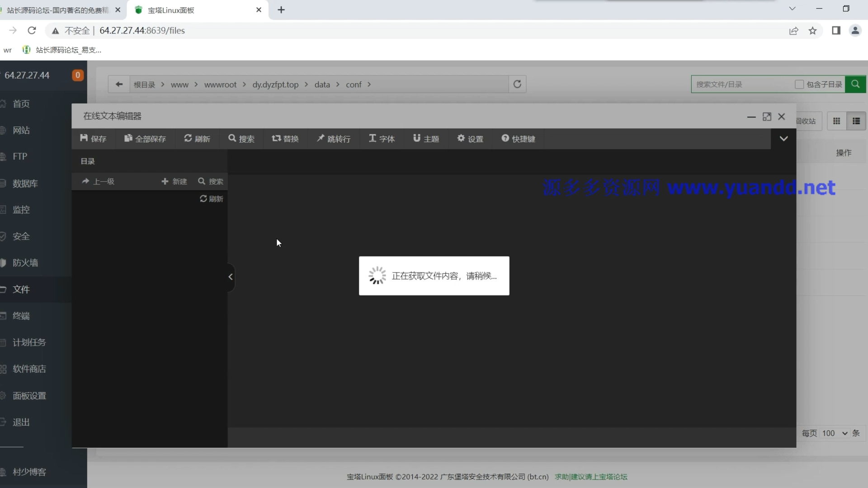868x488 pixels.
Task: Open the 终端 (Terminal) from the sidebar
Action: 20,316
